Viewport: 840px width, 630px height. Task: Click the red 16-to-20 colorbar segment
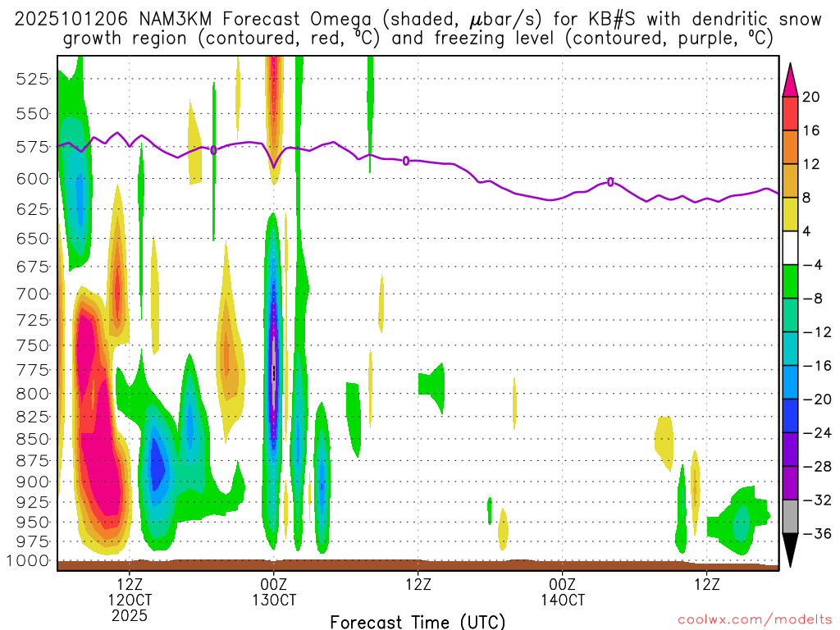click(x=790, y=113)
